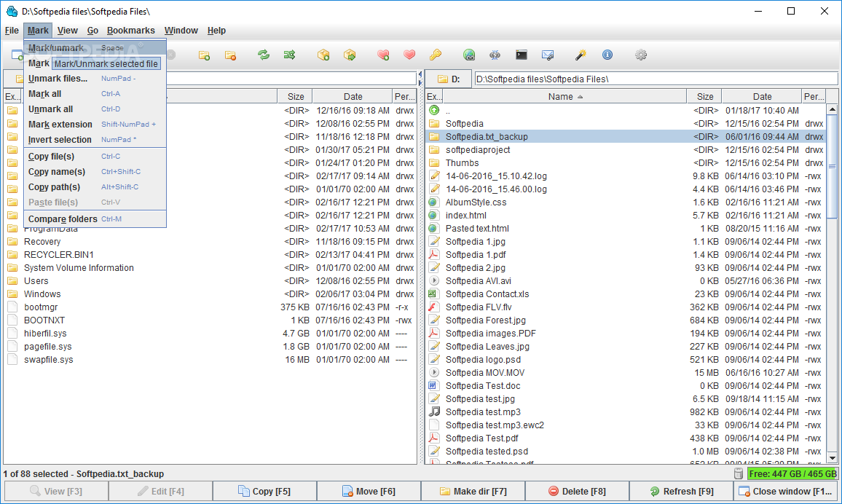Add bookmark with the heart-plus icon
Image resolution: width=842 pixels, height=504 pixels.
pos(383,55)
